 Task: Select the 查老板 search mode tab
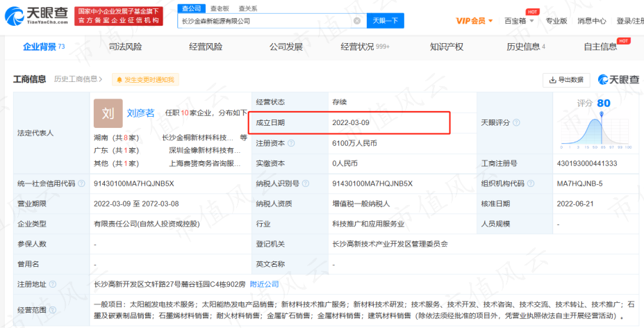click(x=218, y=8)
